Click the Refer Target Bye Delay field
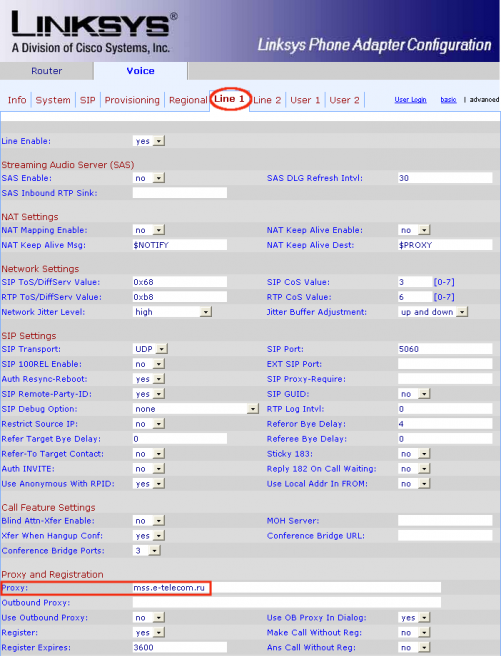Screen dimensions: 501x656 [180, 439]
